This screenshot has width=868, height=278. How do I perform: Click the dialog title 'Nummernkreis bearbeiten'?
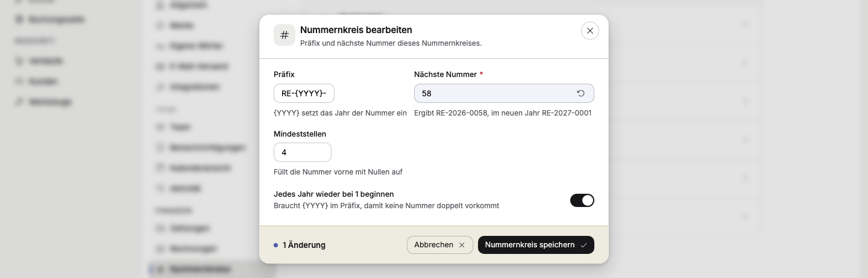[x=356, y=29]
